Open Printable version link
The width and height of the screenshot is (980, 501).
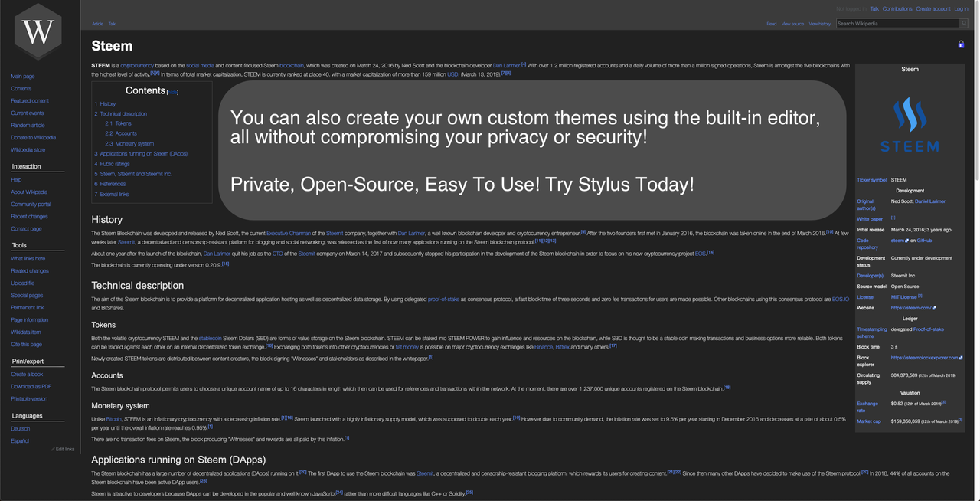pyautogui.click(x=29, y=399)
